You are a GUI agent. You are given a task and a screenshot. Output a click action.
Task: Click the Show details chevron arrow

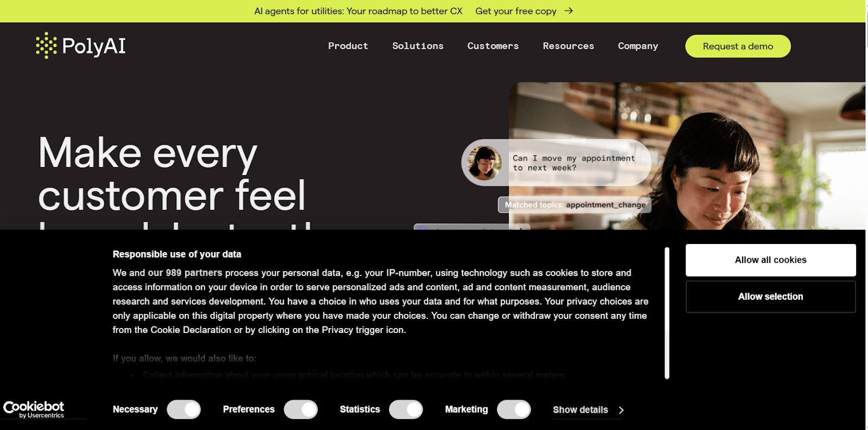point(621,410)
